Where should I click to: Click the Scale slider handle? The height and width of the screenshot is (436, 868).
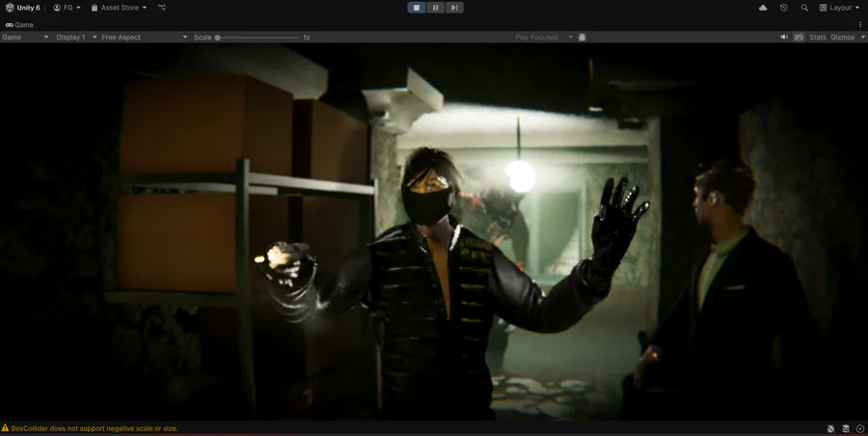coord(218,38)
